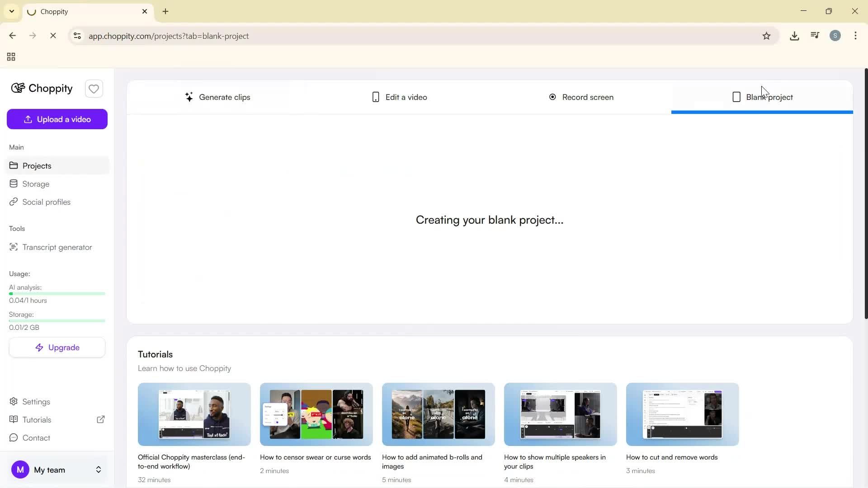Click the Social profiles link icon
This screenshot has height=488, width=868.
click(14, 202)
